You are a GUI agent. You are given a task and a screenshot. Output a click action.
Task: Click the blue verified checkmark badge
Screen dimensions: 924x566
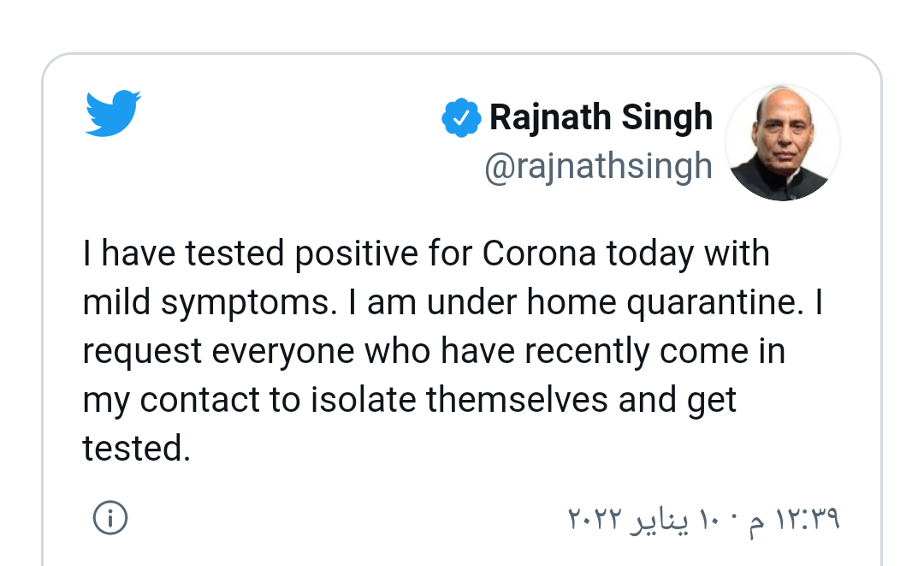pos(461,118)
